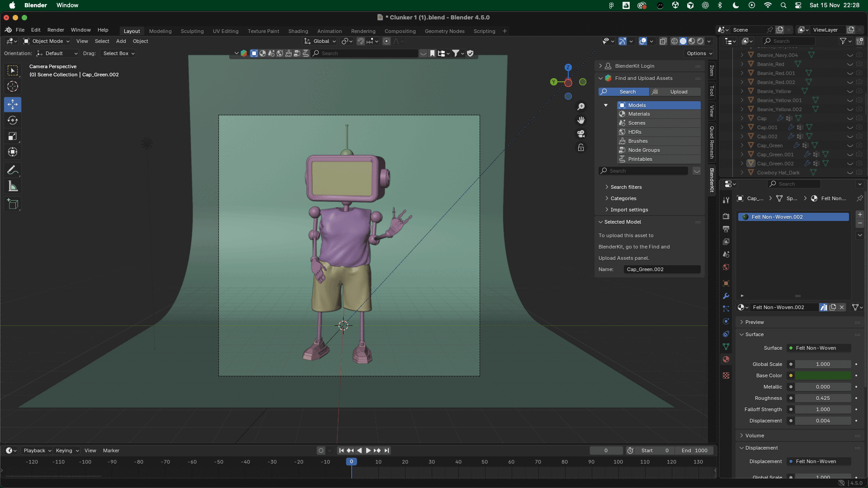Toggle snapping magnet in header
Viewport: 868px width, 488px height.
pos(360,41)
